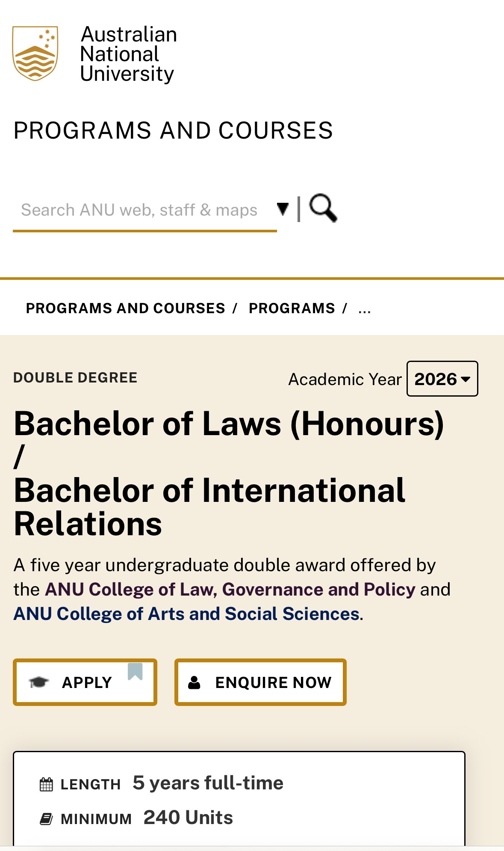Click the bookmark icon on Apply button
Screen dimensions: 504x851
(x=135, y=671)
